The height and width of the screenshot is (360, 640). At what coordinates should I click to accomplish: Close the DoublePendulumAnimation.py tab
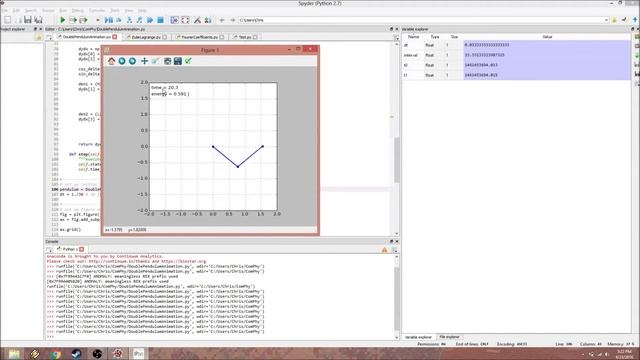click(x=115, y=37)
